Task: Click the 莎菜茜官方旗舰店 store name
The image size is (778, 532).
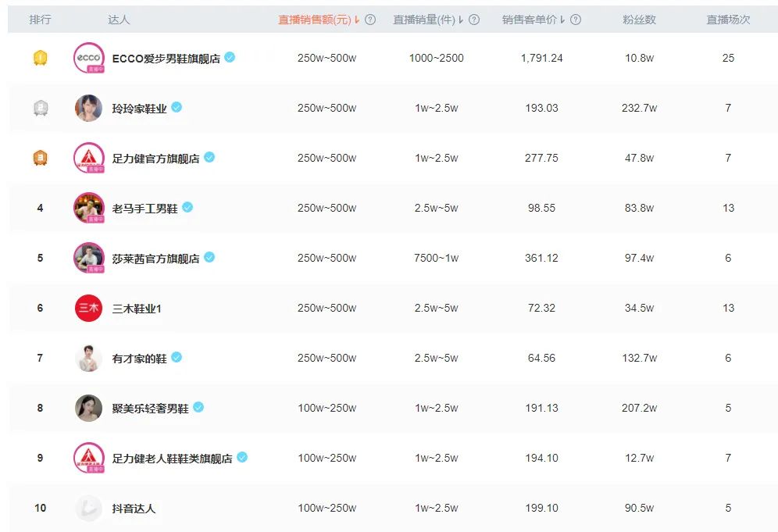Action: tap(156, 258)
